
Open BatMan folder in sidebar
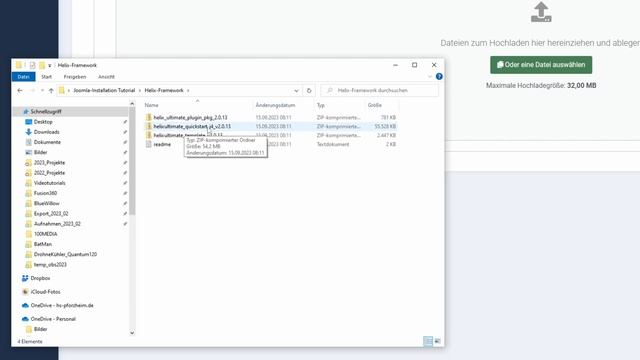coord(42,244)
